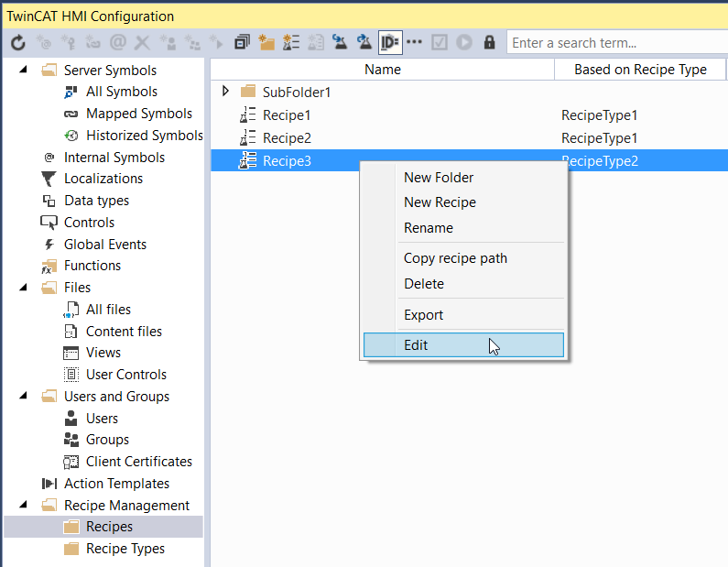728x567 pixels.
Task: Click the grayed new internal symbol icon
Action: point(44,43)
